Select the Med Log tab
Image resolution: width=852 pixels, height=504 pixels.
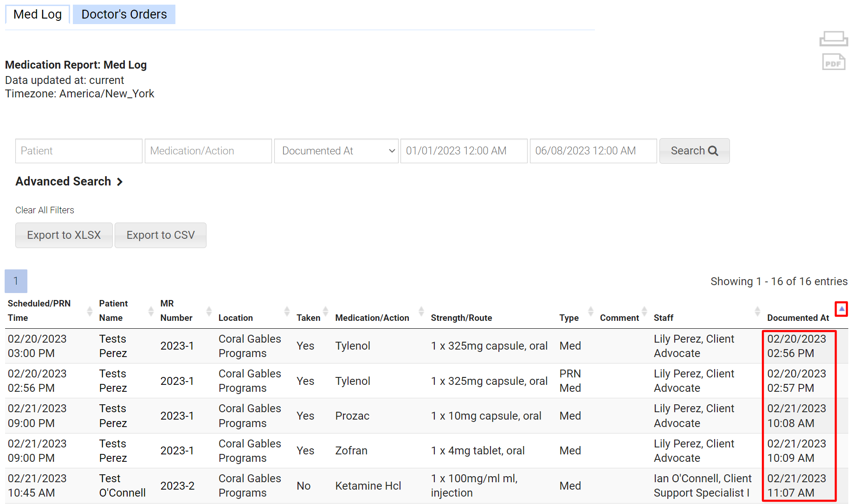(38, 14)
